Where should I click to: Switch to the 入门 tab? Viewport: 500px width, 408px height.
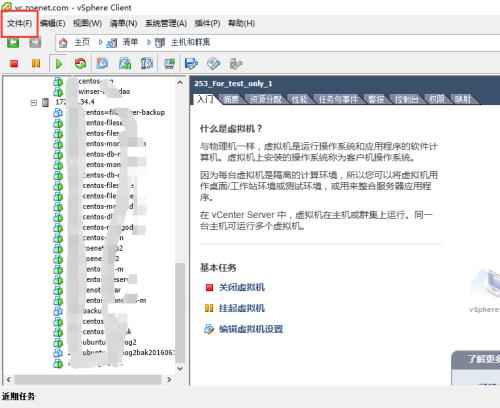point(205,99)
